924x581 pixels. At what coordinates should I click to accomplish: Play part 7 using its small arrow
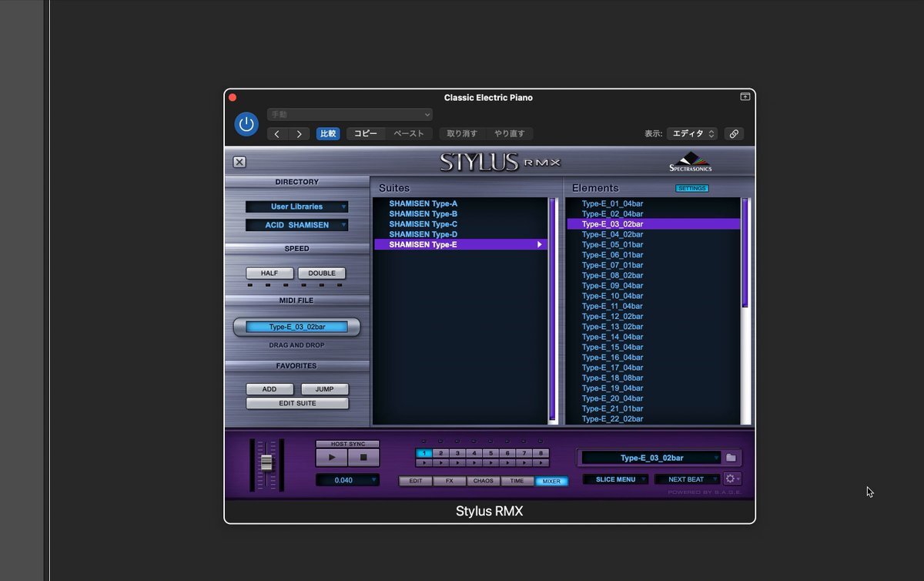click(x=525, y=463)
